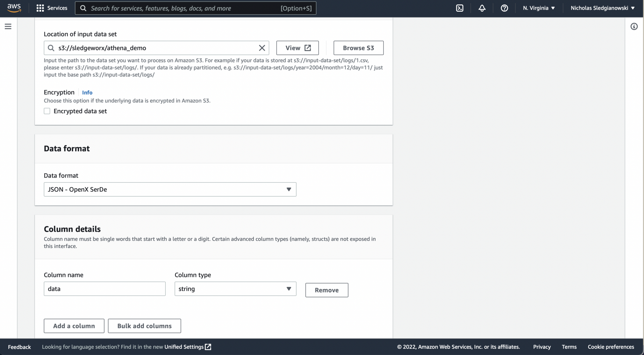Open the help question mark icon
Screen dimensions: 644x355
(x=504, y=8)
